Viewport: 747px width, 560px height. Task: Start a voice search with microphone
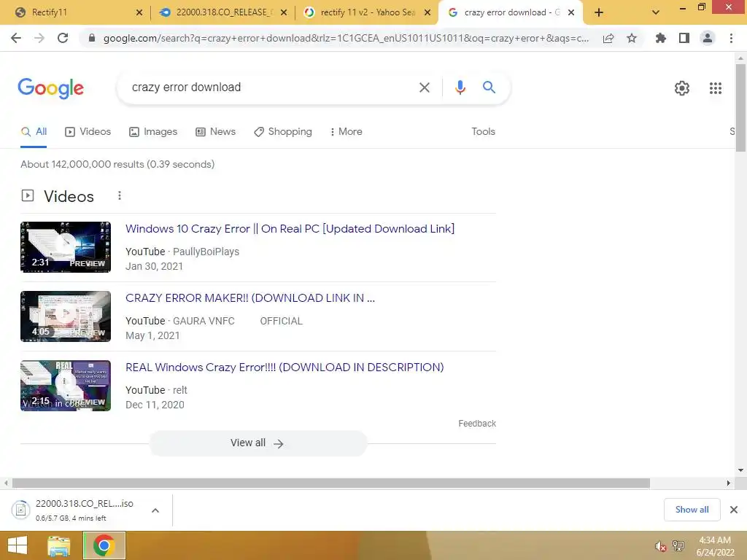pos(460,87)
